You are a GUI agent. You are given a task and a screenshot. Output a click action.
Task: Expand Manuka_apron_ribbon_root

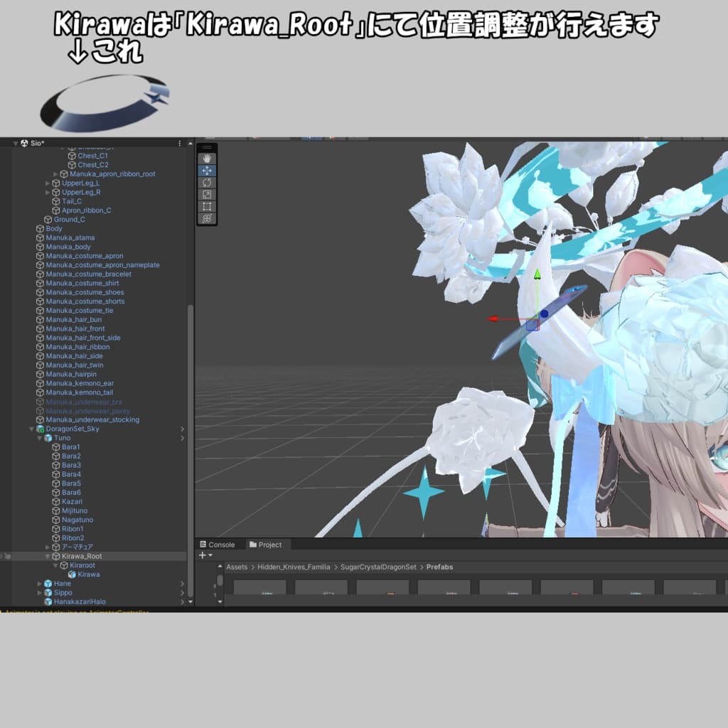pyautogui.click(x=55, y=174)
